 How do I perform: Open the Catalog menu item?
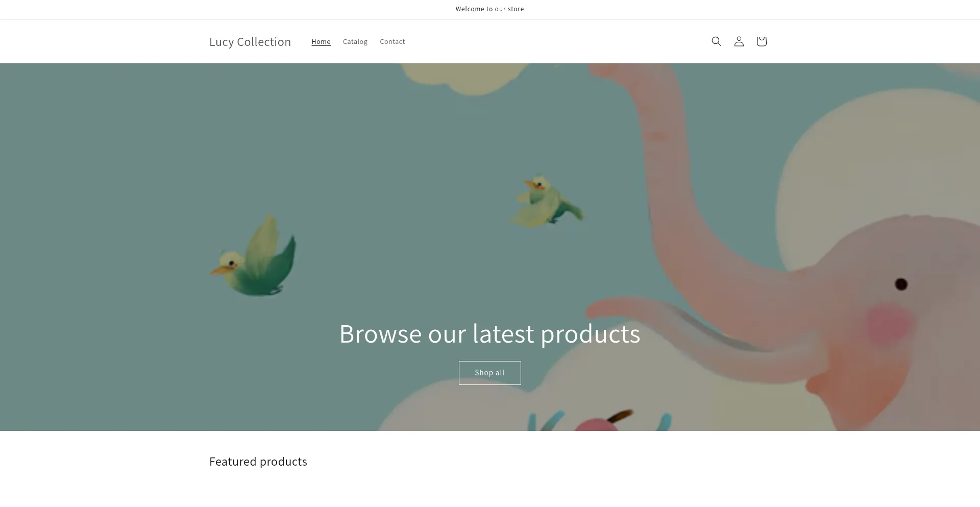pyautogui.click(x=355, y=41)
